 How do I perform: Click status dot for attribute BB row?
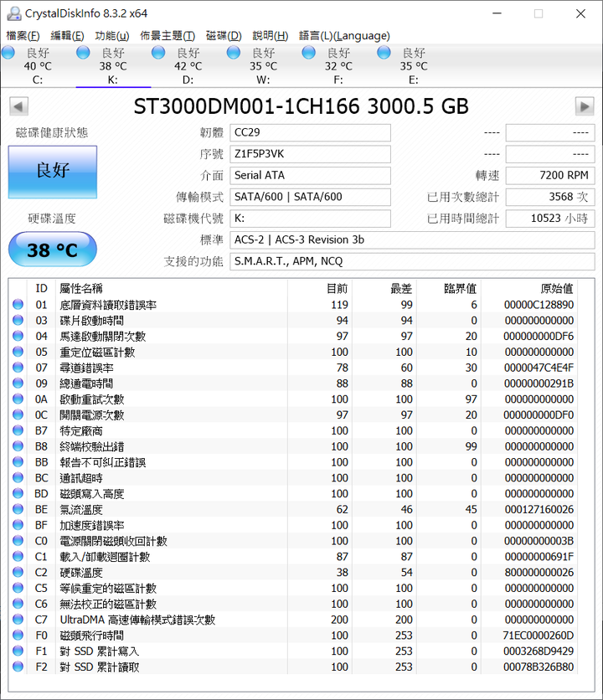(18, 462)
